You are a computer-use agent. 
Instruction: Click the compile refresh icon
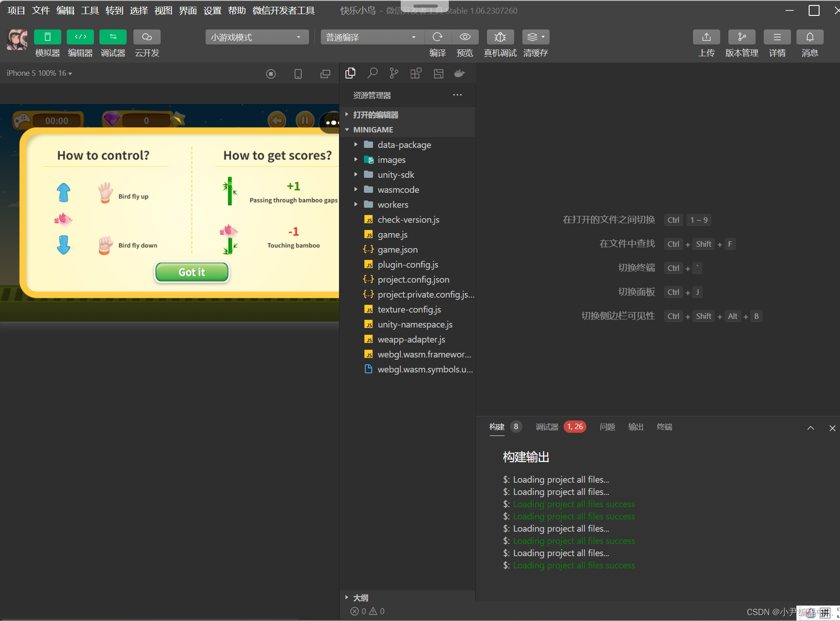437,37
